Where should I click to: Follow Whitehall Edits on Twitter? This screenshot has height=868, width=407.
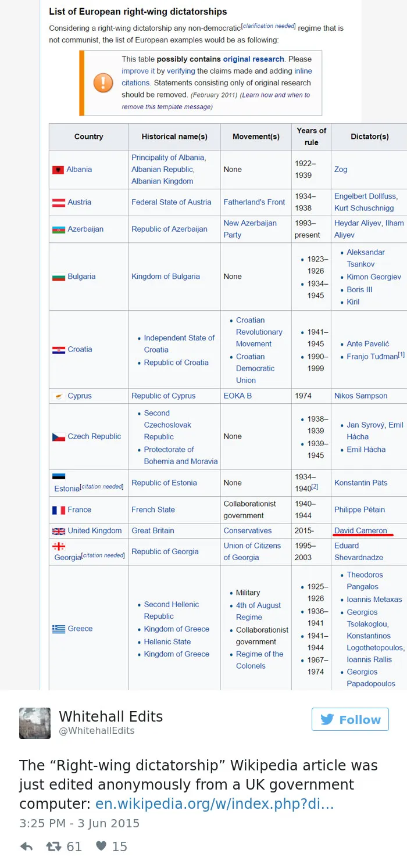pos(350,719)
